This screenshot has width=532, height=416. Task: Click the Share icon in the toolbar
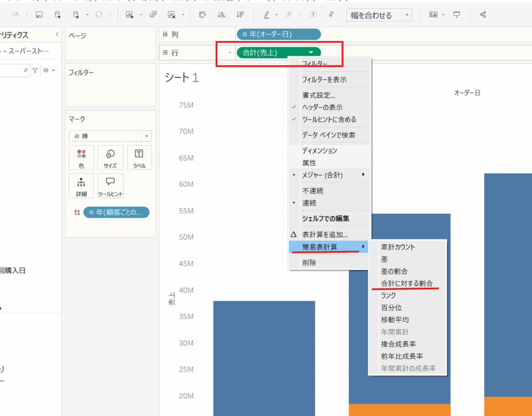[483, 15]
